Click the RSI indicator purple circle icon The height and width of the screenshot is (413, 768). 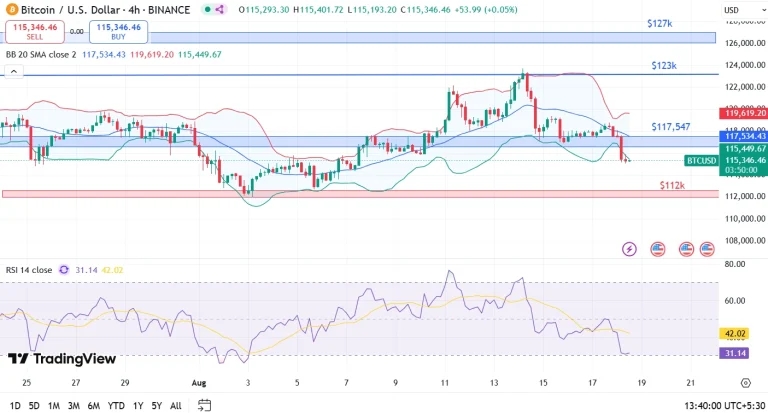(65, 269)
